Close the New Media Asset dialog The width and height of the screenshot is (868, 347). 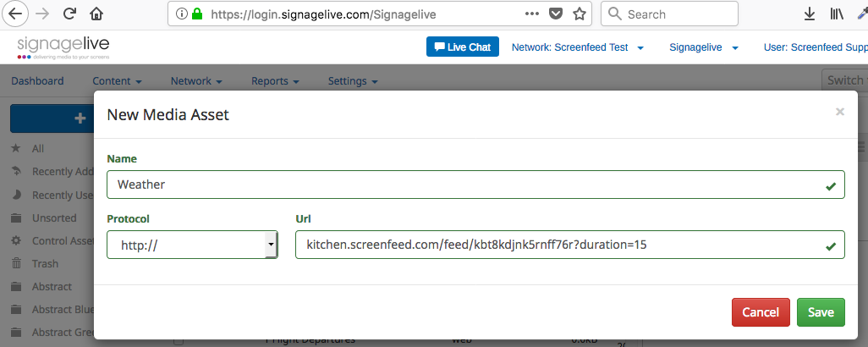click(x=839, y=112)
